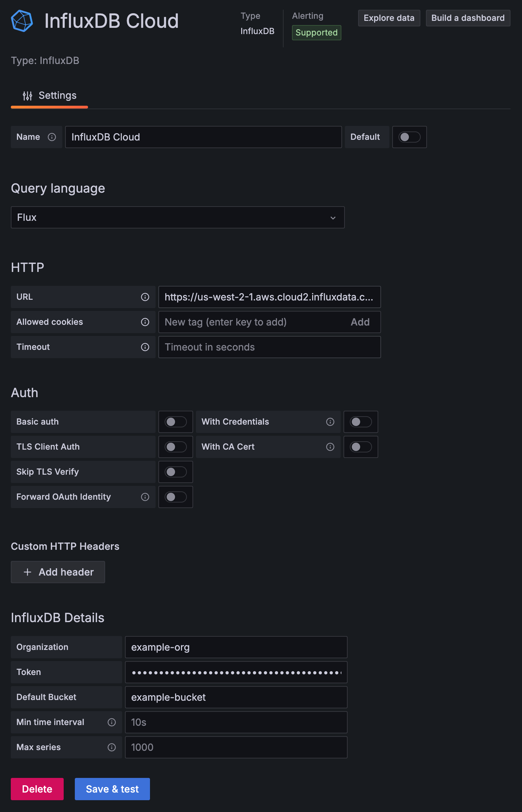Image resolution: width=522 pixels, height=812 pixels.
Task: Click the With CA Cert info icon
Action: (330, 447)
